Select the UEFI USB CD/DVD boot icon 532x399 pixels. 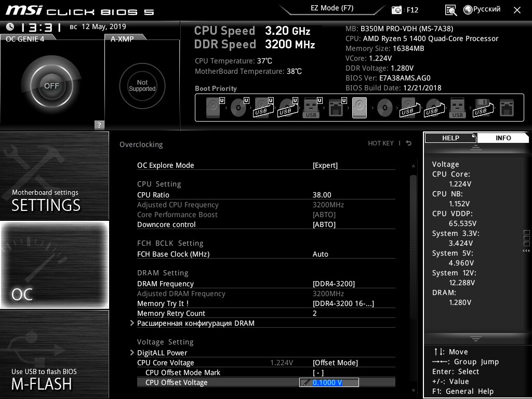coord(288,108)
